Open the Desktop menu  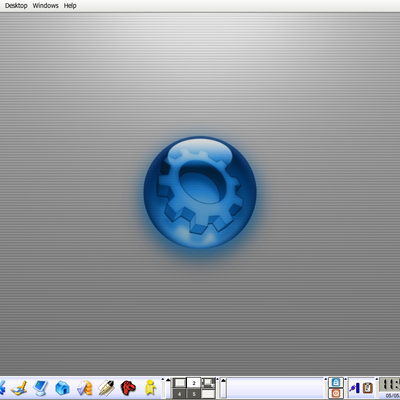click(x=16, y=6)
